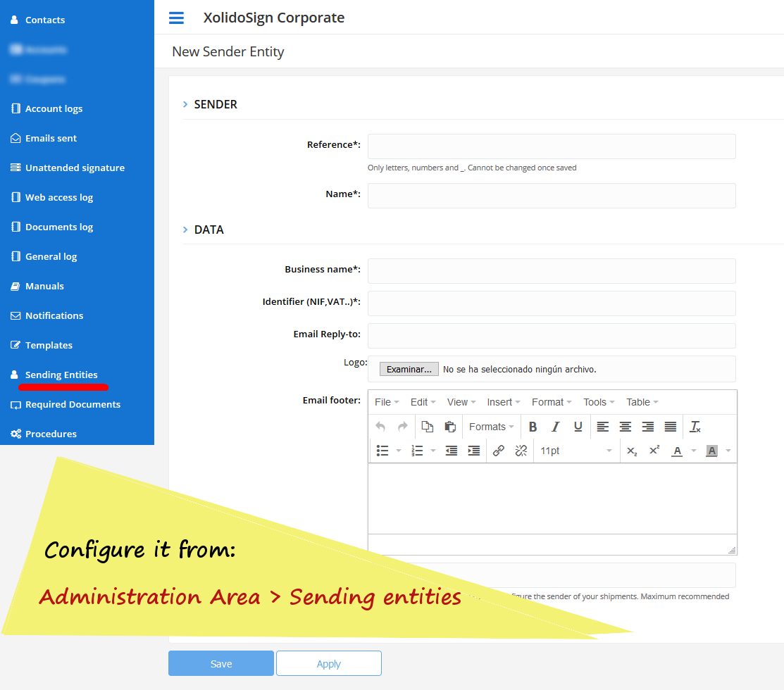
Task: Open Emails sent in the sidebar
Action: [x=44, y=139]
